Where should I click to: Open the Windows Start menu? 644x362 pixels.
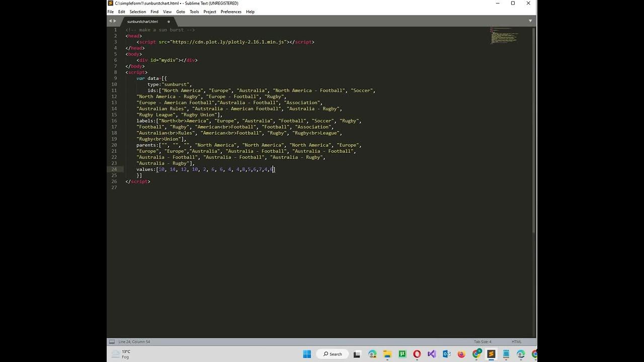coord(307,354)
